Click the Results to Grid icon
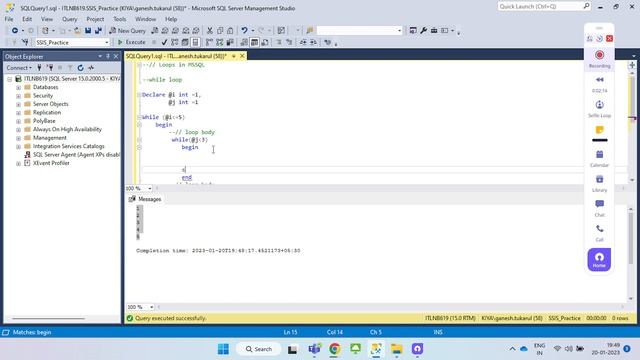 pos(254,42)
